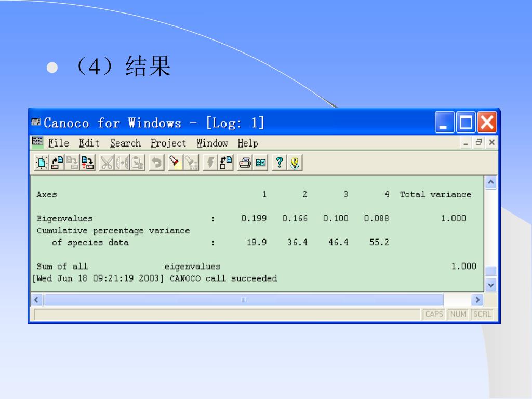Click the 'Eigenvalues' row label

[64, 219]
